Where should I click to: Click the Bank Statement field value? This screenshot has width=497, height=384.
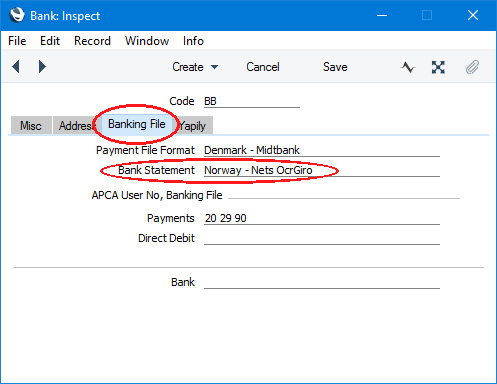pyautogui.click(x=322, y=170)
